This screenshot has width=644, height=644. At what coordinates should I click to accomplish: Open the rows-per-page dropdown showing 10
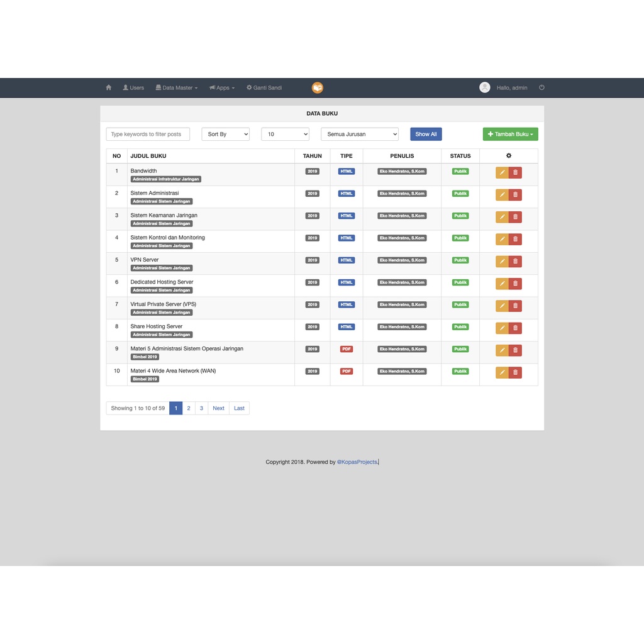285,135
